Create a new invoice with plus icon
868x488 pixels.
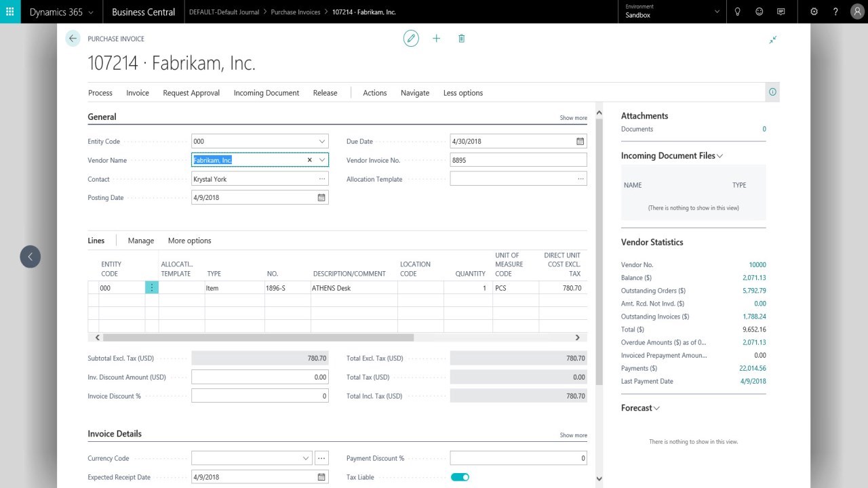436,39
